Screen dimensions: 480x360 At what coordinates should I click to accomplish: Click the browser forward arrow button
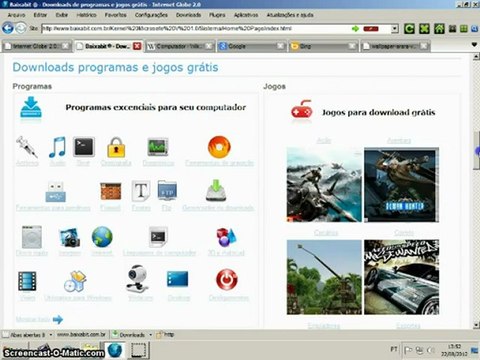21,28
